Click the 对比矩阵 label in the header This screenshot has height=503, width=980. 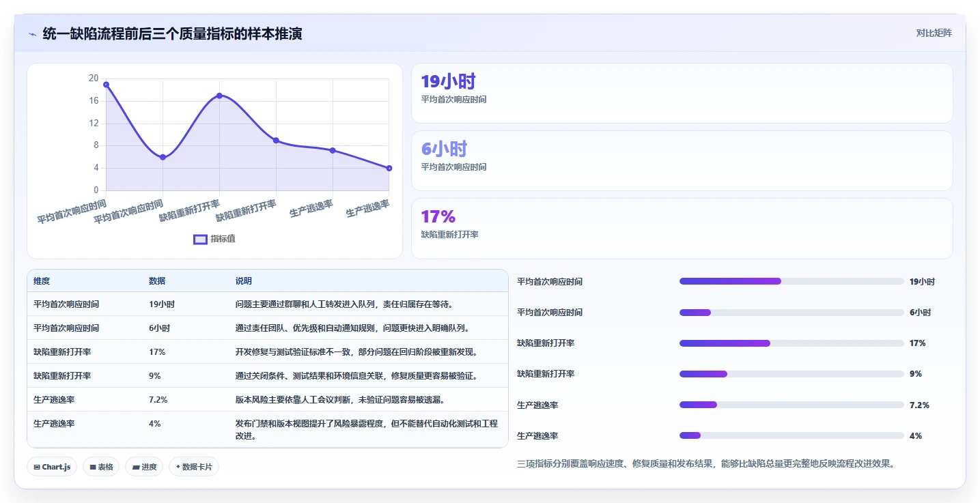[x=934, y=33]
